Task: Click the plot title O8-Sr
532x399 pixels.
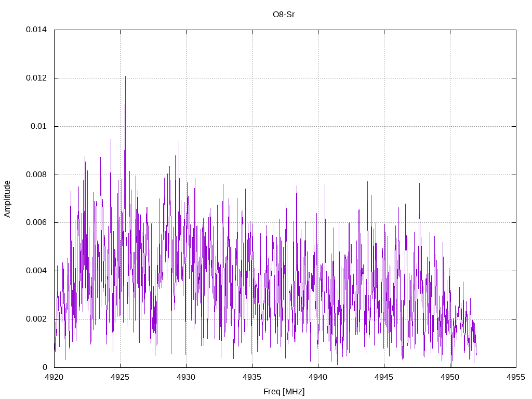Action: tap(284, 15)
